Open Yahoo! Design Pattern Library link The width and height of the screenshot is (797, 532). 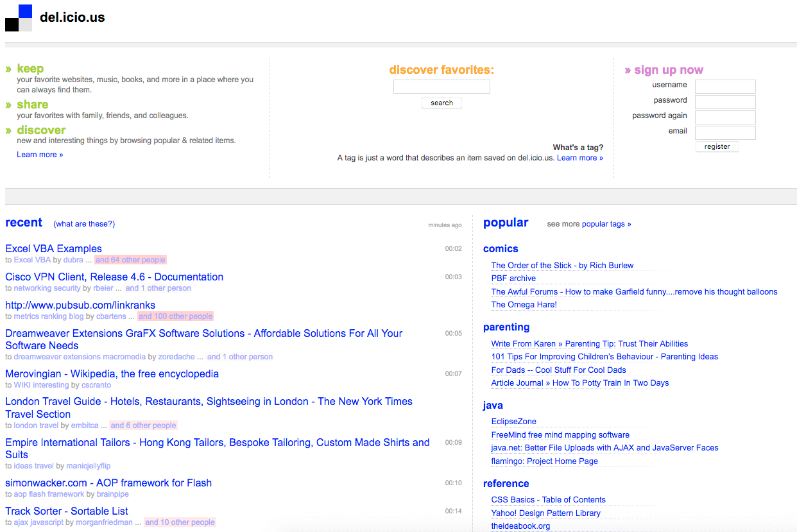[546, 513]
